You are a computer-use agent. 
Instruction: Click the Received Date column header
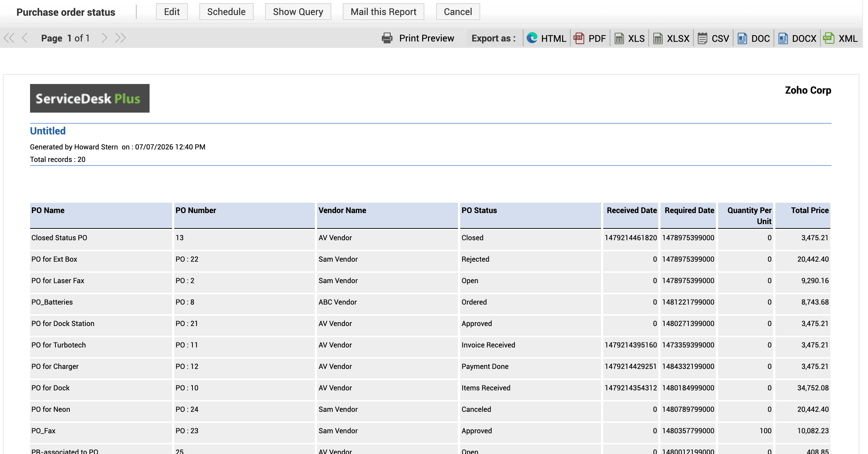click(x=631, y=215)
